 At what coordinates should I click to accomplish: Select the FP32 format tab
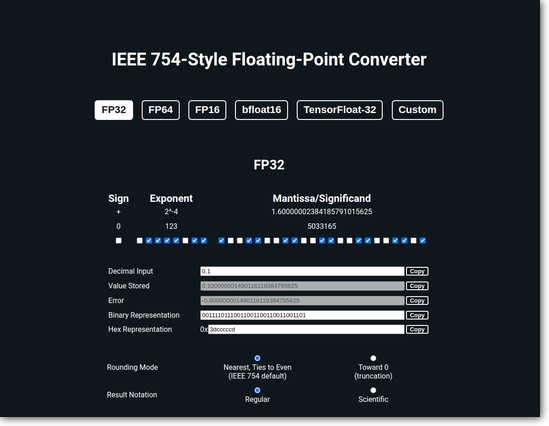(114, 110)
